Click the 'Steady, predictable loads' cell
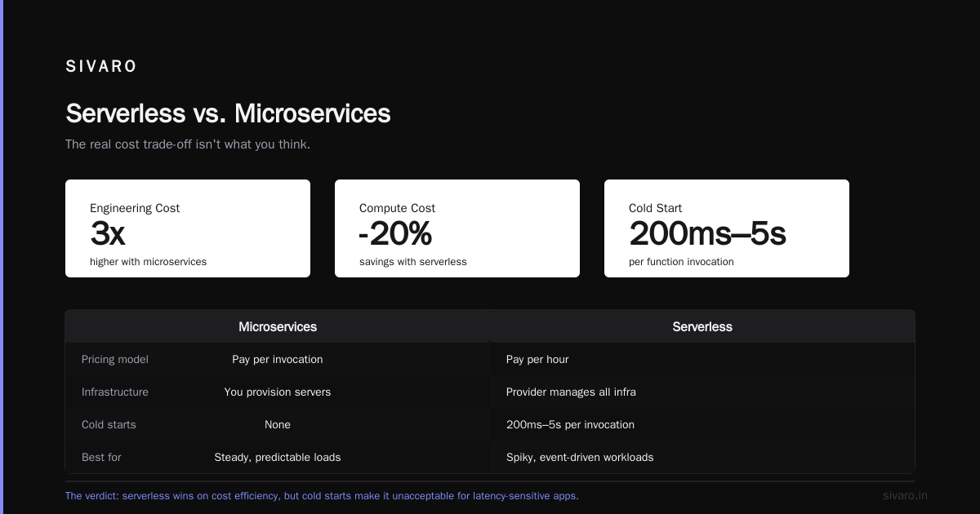This screenshot has height=514, width=980. coord(278,457)
